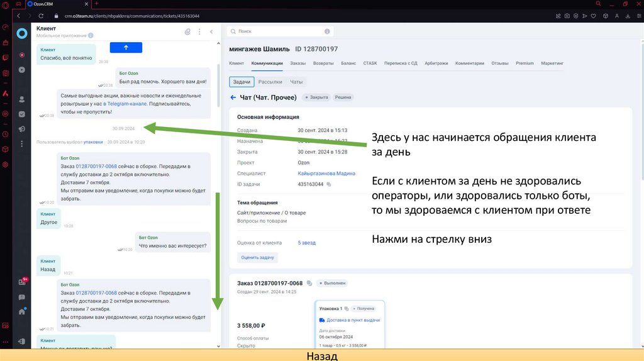This screenshot has width=644, height=361.
Task: Open the chat bubble icon in CRM sidebar
Action: (x=22, y=297)
